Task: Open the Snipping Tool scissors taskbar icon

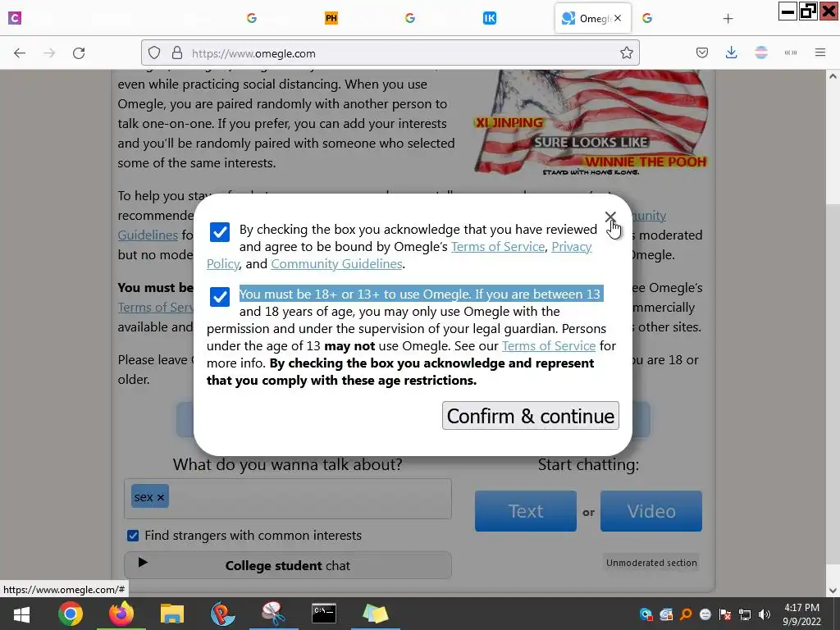Action: [273, 614]
